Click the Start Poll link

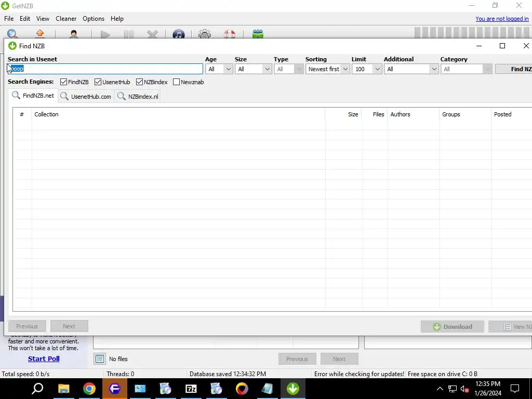coord(44,358)
